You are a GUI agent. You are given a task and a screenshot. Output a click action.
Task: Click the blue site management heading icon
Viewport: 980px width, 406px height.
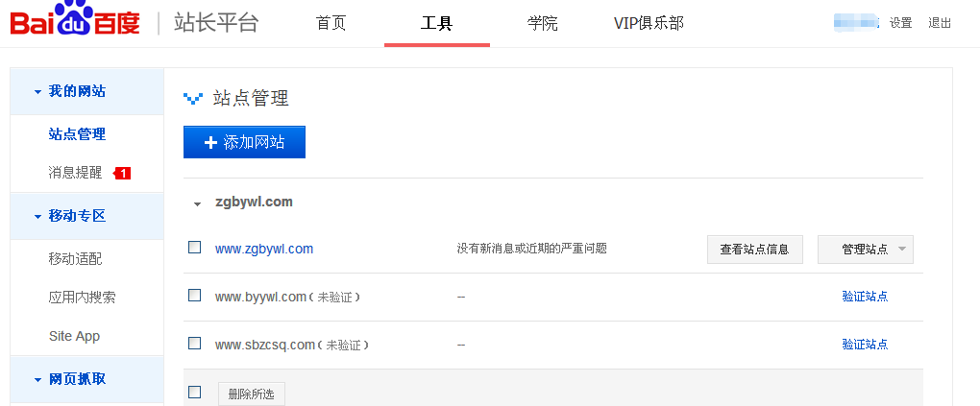(x=193, y=98)
